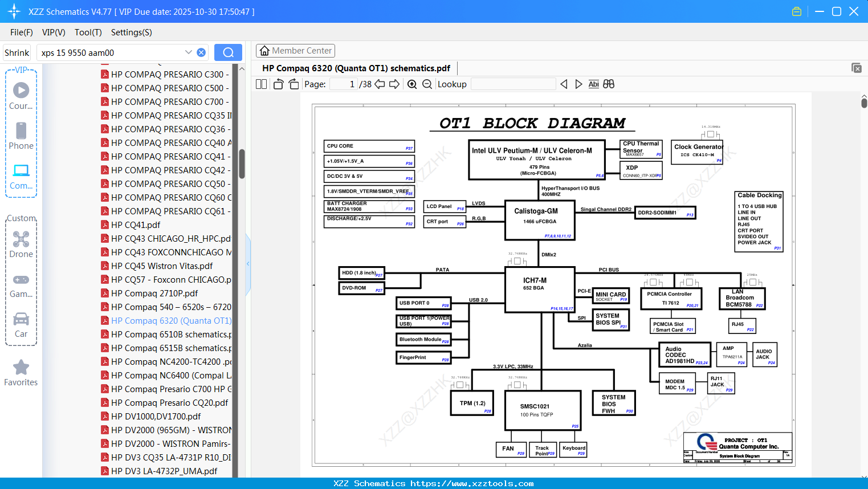Clear the search box text

coord(201,52)
